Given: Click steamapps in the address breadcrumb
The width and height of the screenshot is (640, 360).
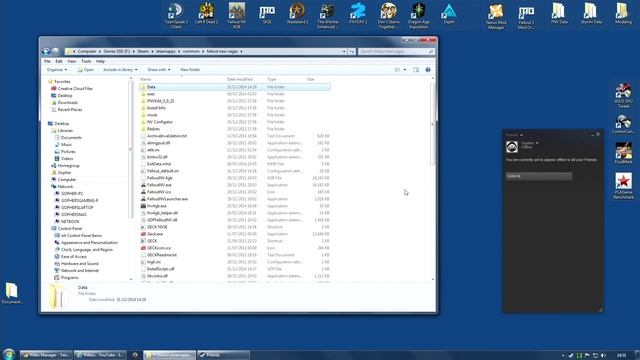Looking at the screenshot, I should point(165,51).
